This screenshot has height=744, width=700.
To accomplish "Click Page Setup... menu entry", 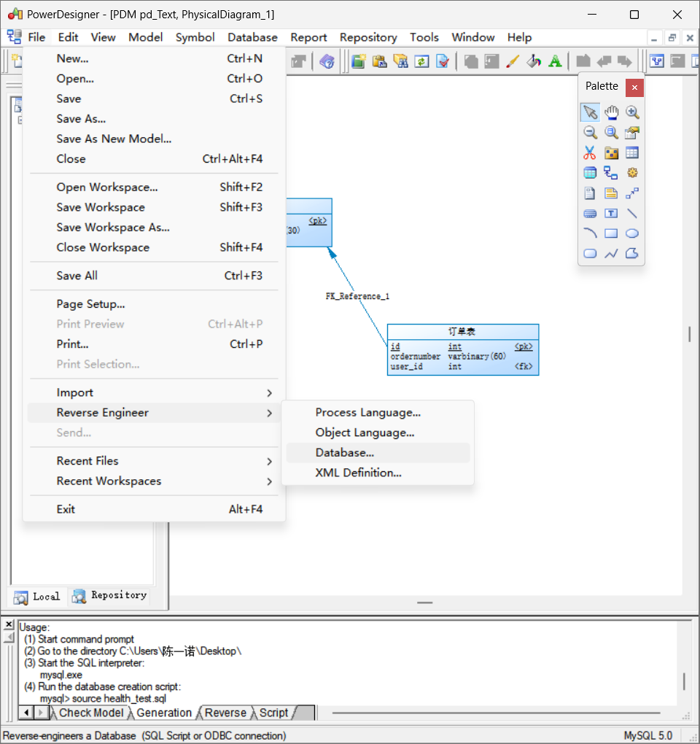I will 154,303.
